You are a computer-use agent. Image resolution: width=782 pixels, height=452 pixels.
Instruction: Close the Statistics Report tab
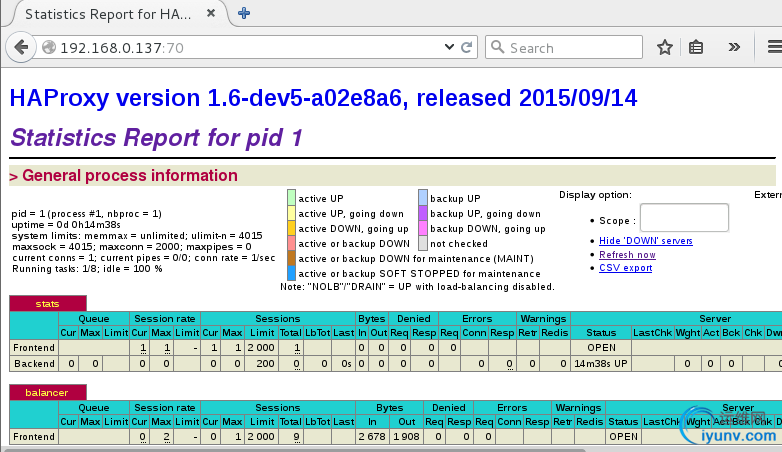[211, 13]
